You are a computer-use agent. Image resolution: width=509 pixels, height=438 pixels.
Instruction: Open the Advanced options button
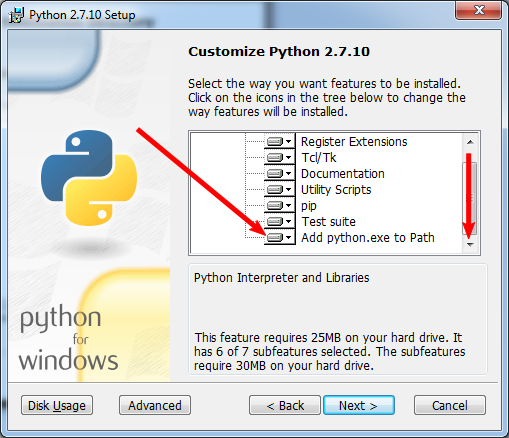pyautogui.click(x=155, y=405)
